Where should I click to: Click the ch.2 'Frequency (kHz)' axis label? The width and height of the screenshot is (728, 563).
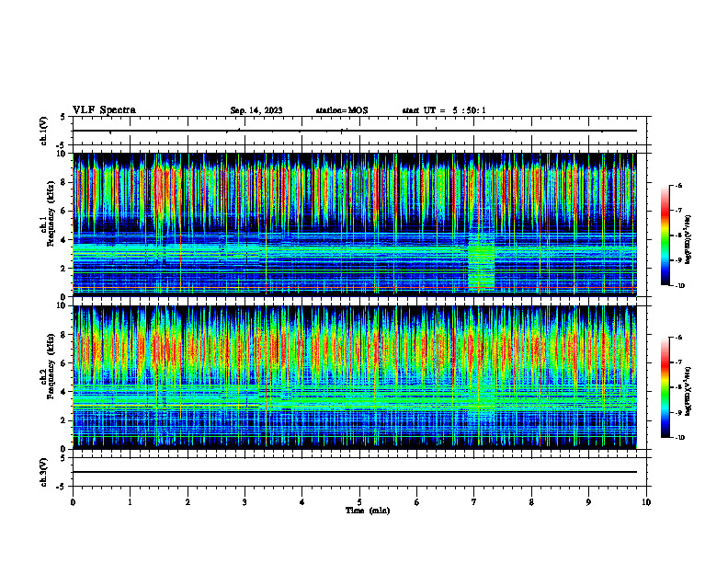(x=51, y=366)
